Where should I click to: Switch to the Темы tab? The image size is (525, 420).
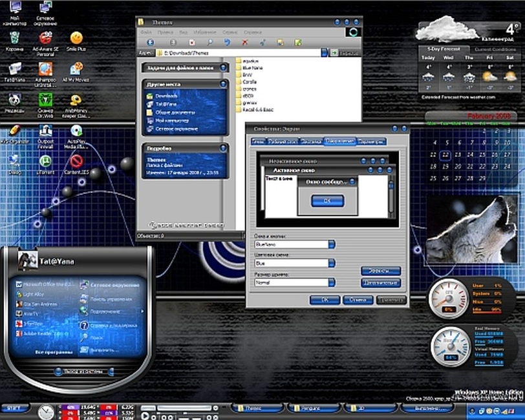pos(258,142)
